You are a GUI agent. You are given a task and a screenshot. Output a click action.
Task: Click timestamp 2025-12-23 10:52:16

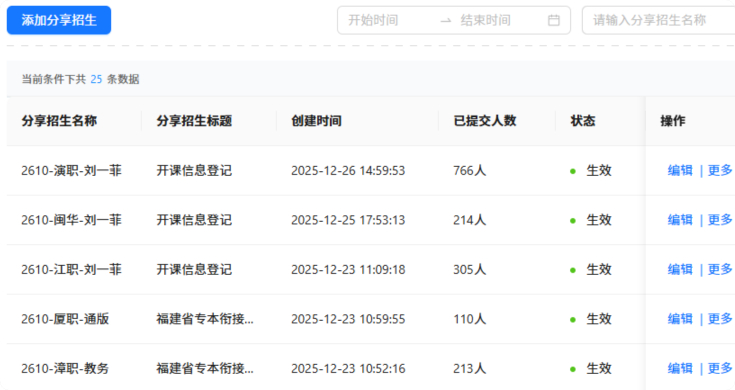pyautogui.click(x=348, y=368)
